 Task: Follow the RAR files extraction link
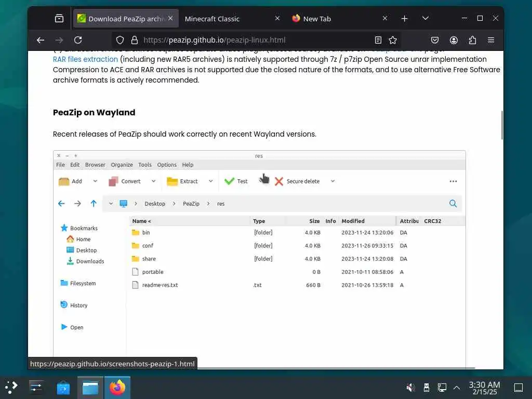85,59
